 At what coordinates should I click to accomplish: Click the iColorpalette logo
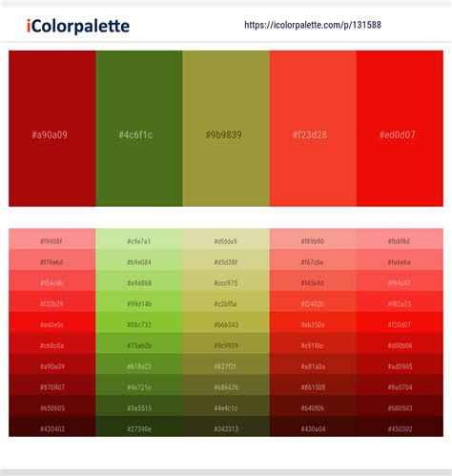click(x=78, y=26)
